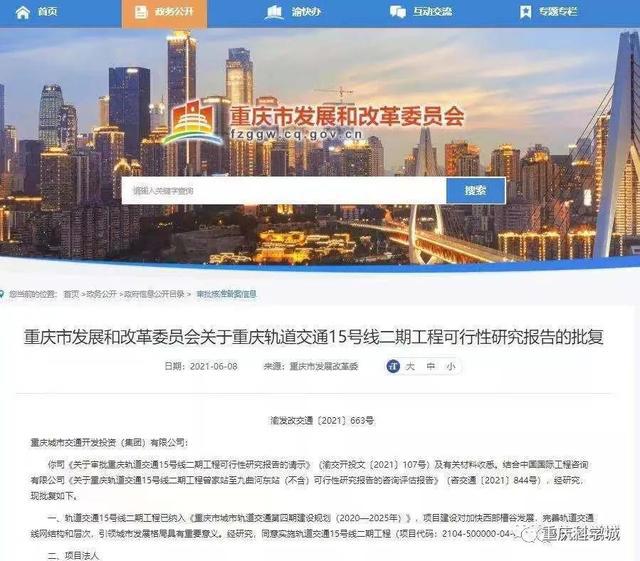Click the committee emblem logo

[193, 123]
